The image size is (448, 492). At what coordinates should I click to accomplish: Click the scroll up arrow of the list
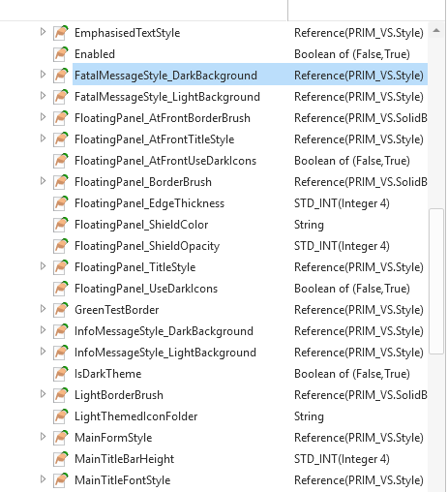tap(436, 30)
